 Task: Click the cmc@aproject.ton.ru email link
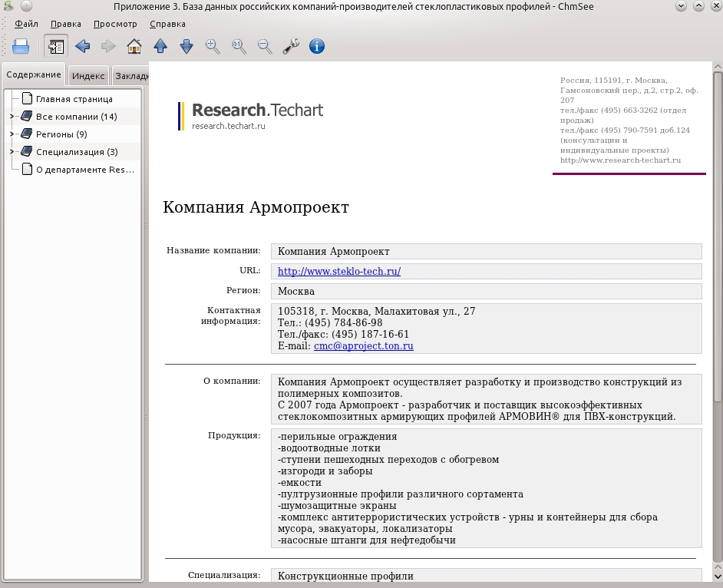pos(364,346)
